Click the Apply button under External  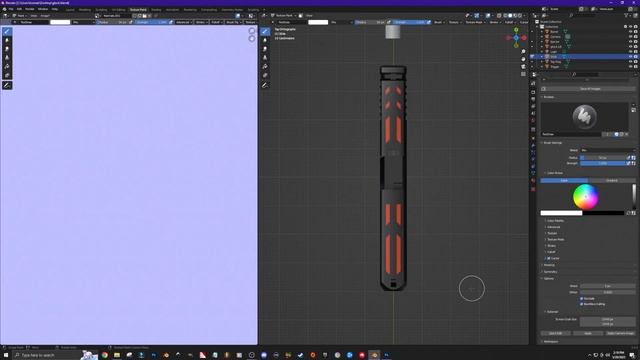coord(588,333)
